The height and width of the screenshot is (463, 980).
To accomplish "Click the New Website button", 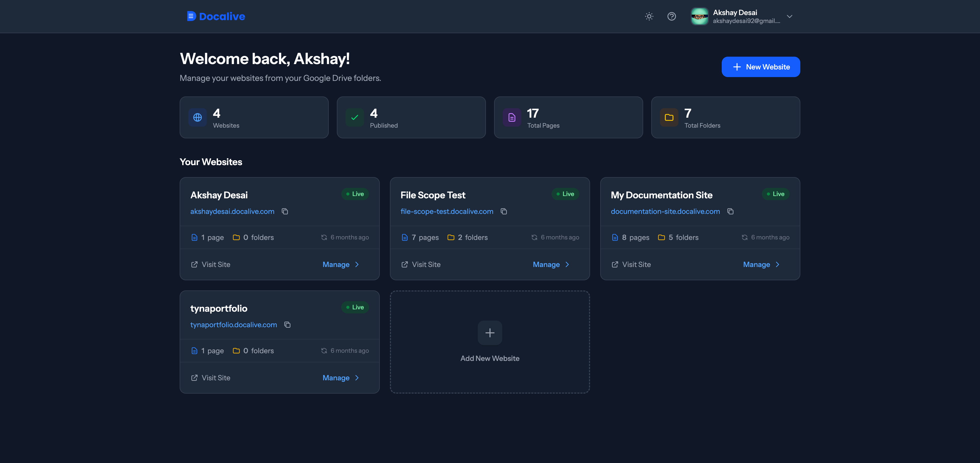I will 761,67.
